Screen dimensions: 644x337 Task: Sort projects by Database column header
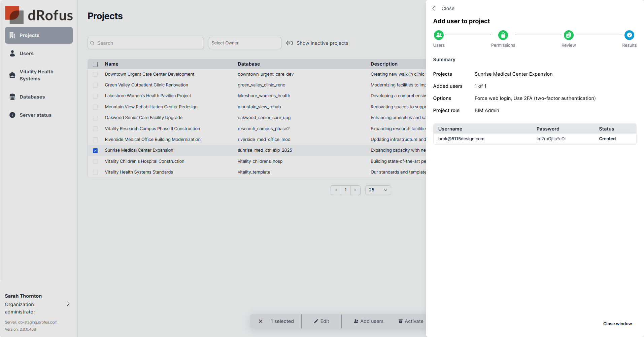(x=249, y=64)
